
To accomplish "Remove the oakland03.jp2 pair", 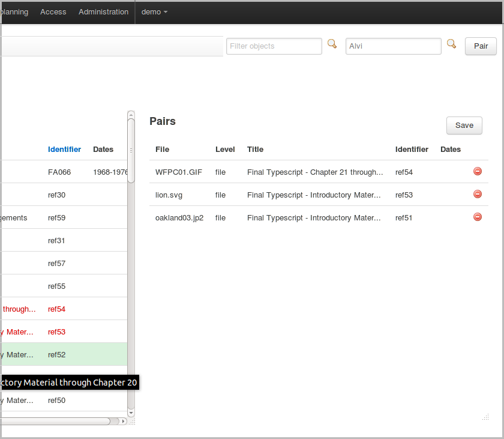I will tap(478, 217).
